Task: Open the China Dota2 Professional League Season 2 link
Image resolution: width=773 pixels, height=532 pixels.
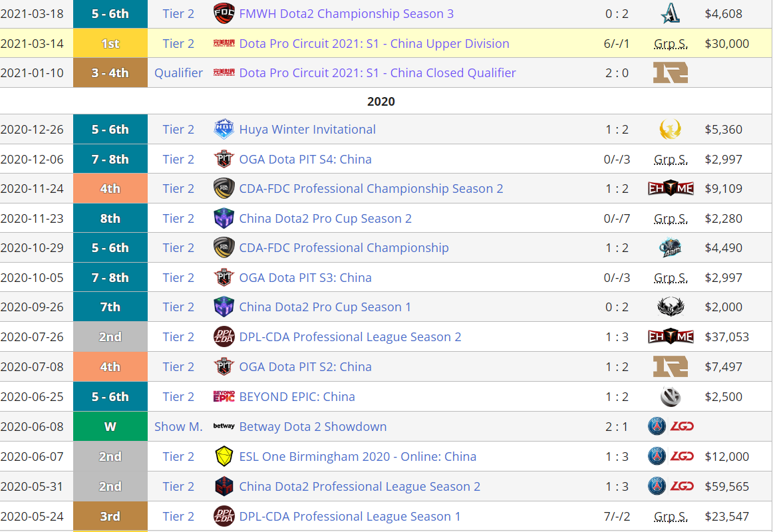Action: pyautogui.click(x=359, y=487)
